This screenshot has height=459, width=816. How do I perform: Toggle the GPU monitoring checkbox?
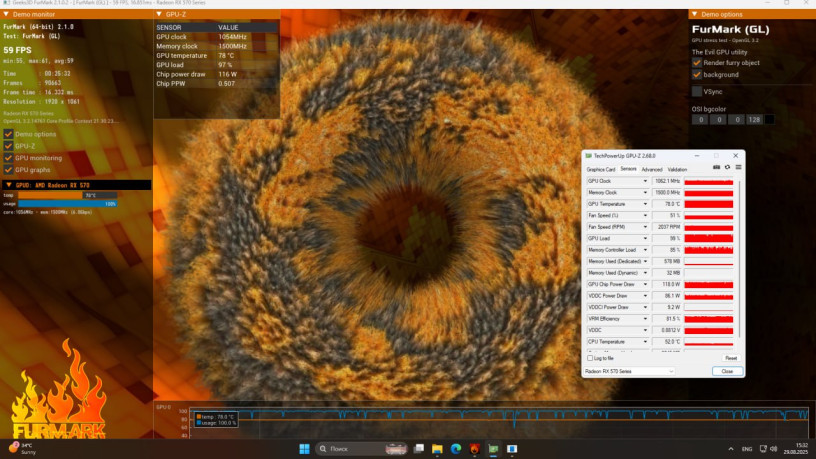pos(8,158)
